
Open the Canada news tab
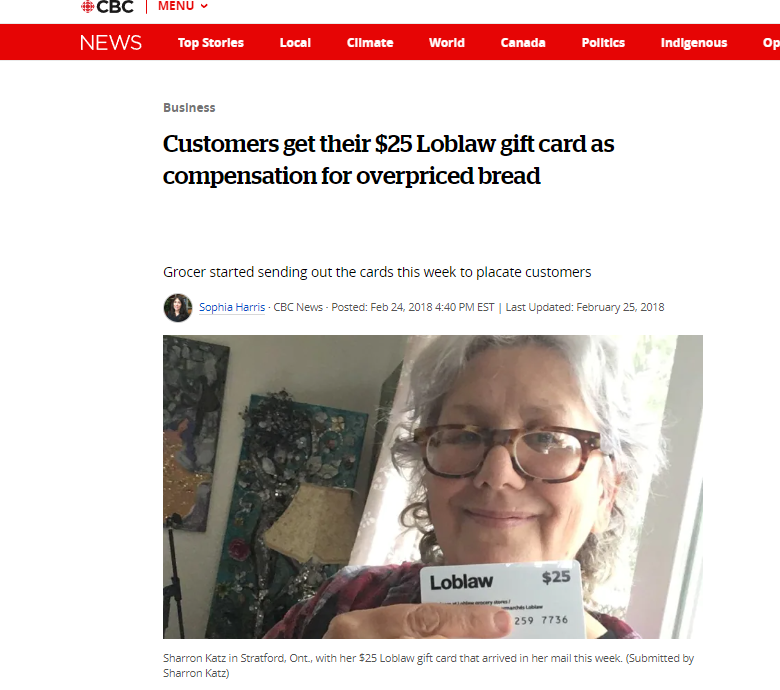[x=523, y=43]
